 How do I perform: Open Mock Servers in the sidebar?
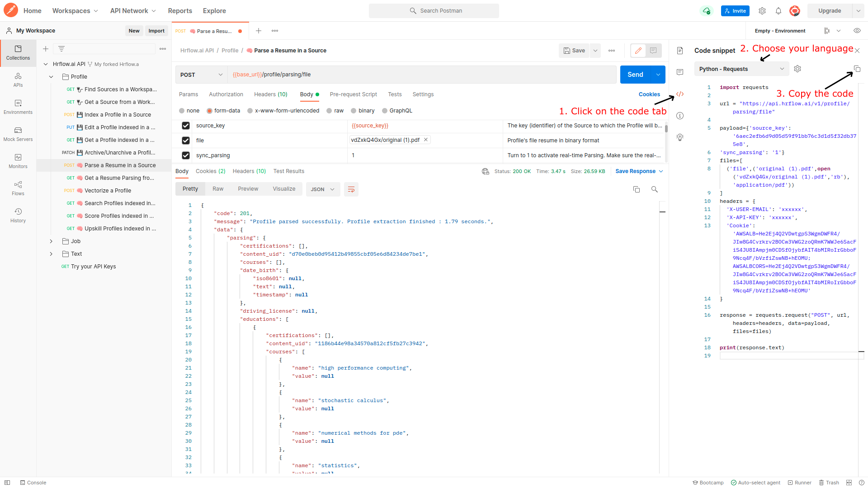18,134
